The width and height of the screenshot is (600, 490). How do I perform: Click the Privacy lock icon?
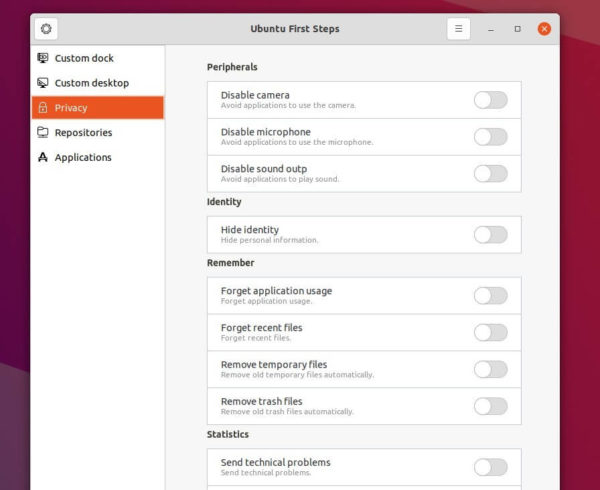click(42, 107)
